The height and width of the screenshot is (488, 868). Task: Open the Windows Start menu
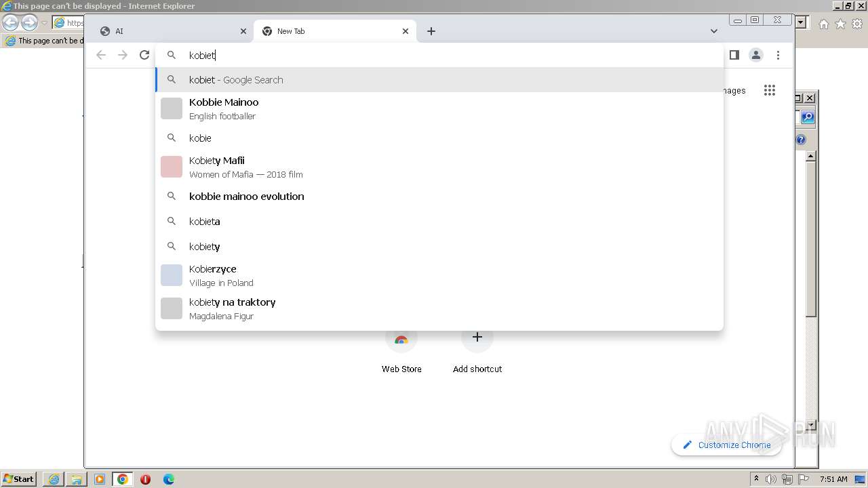[x=18, y=479]
